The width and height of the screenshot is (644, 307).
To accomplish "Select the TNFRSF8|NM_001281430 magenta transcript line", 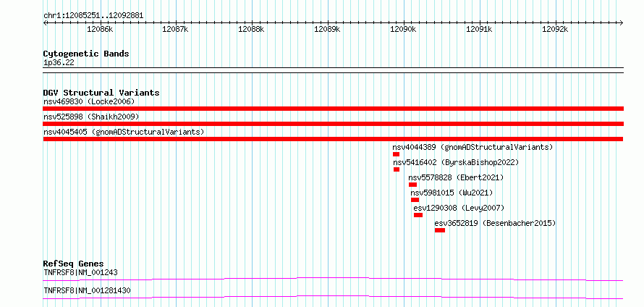I will click(x=333, y=297).
